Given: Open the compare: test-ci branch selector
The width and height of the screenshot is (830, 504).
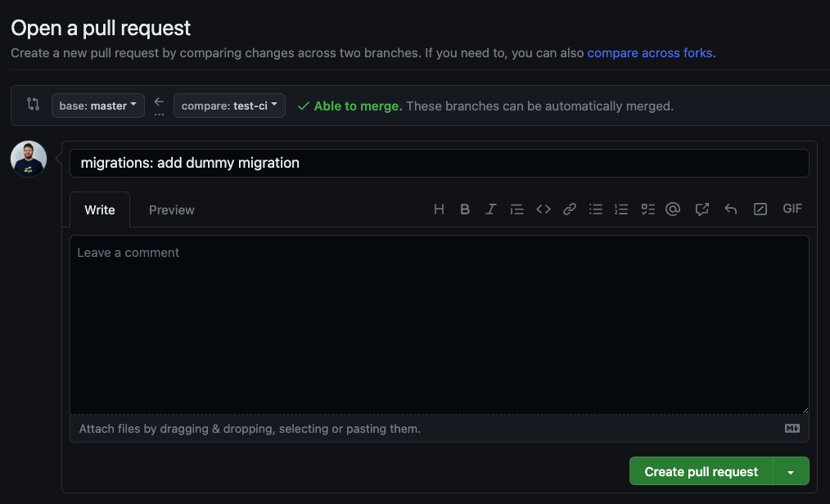Looking at the screenshot, I should 229,105.
